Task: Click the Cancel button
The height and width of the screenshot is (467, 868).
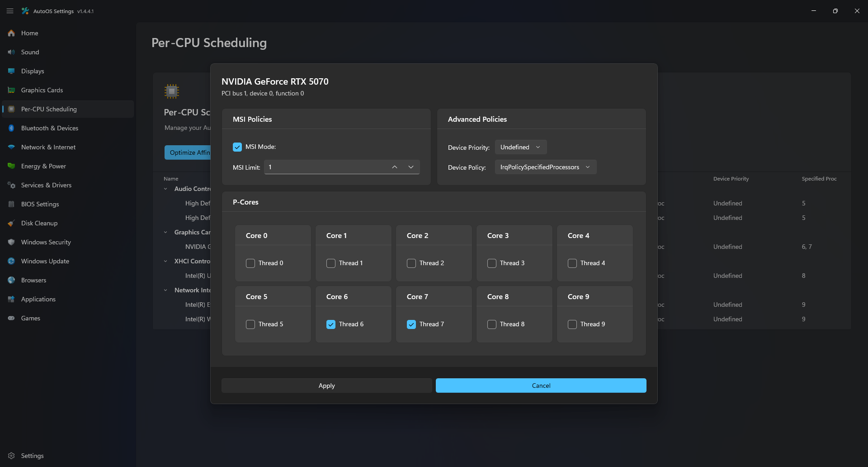Action: coord(541,386)
